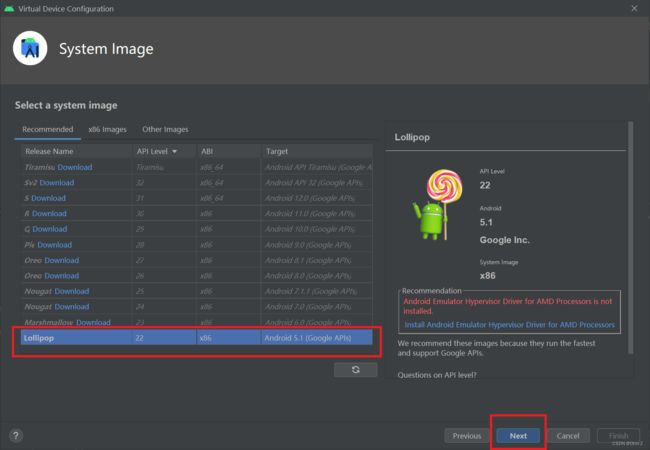
Task: Click the Next button
Action: [518, 436]
